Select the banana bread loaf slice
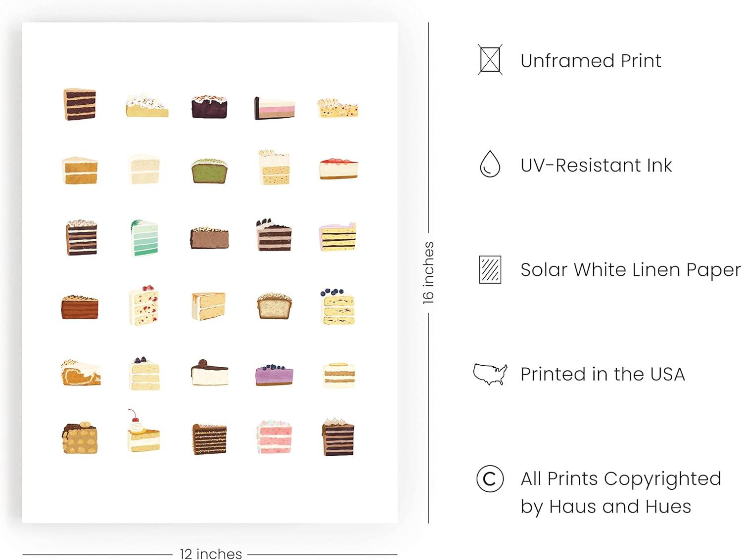This screenshot has width=742, height=560. (275, 305)
